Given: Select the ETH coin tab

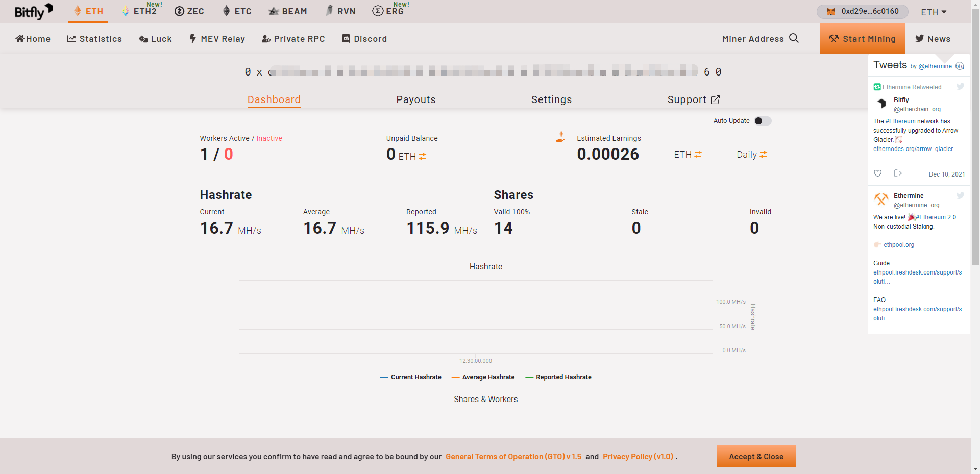Looking at the screenshot, I should (88, 11).
